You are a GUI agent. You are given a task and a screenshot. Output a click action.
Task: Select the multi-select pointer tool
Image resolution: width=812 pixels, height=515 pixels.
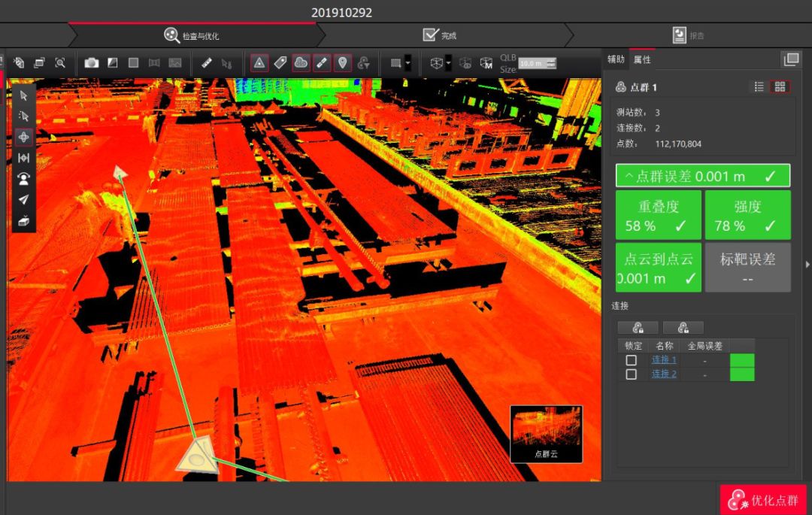click(23, 116)
